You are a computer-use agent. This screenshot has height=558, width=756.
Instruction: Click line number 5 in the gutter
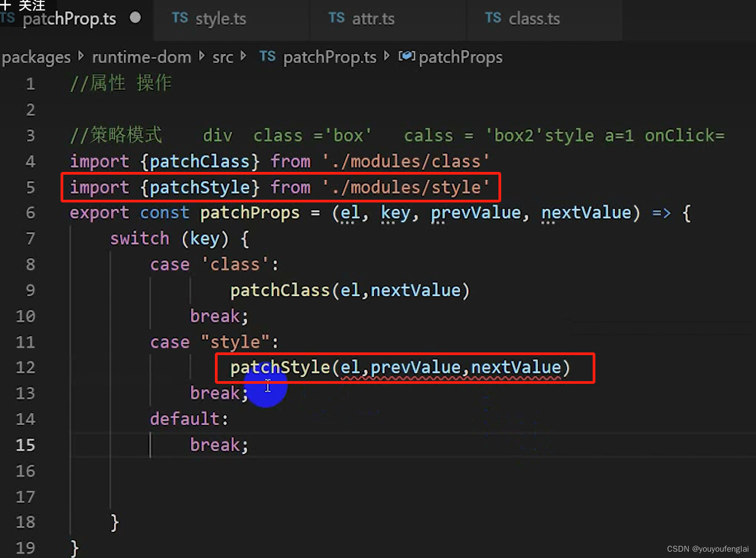tap(31, 187)
